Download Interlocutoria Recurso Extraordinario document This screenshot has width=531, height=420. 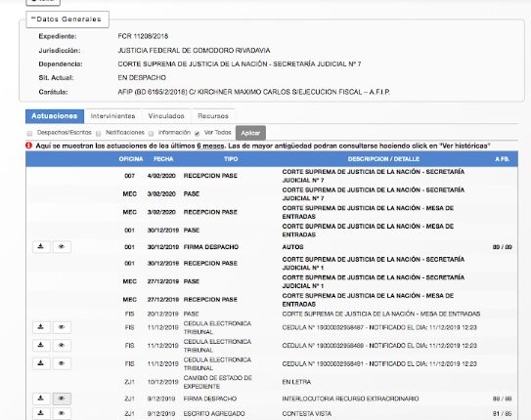41,399
